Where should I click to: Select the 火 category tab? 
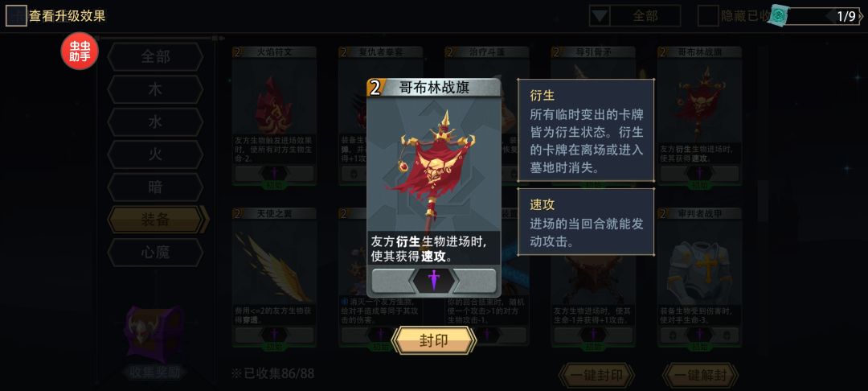[x=156, y=154]
